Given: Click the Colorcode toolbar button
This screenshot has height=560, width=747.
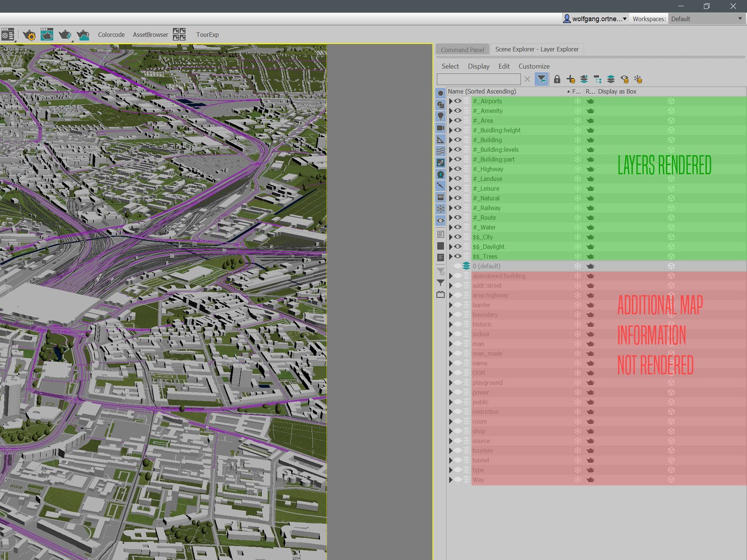Looking at the screenshot, I should pyautogui.click(x=111, y=35).
